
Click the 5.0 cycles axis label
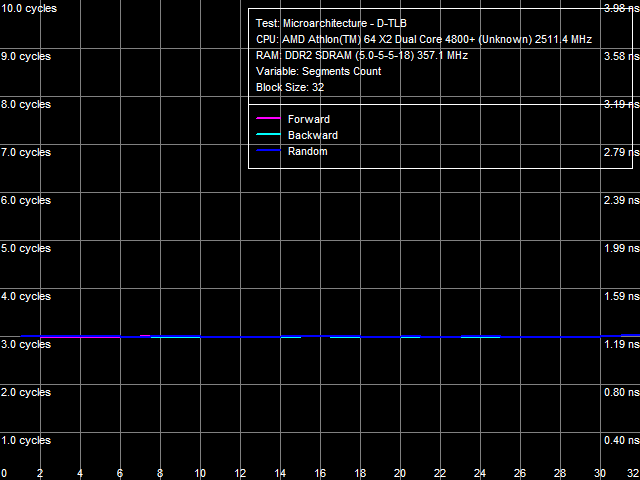click(25, 248)
